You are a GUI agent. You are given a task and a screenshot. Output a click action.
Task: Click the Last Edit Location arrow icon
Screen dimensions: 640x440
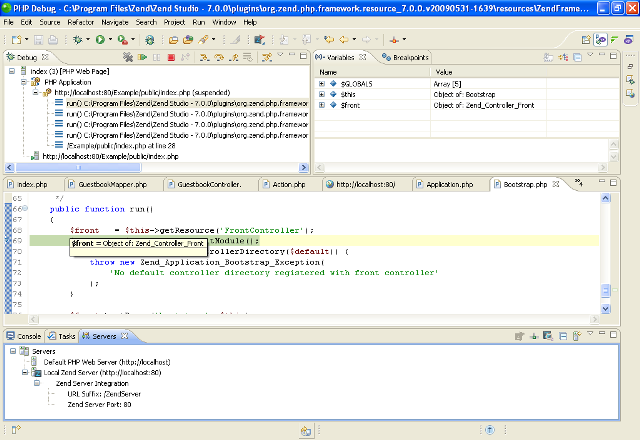click(x=329, y=40)
